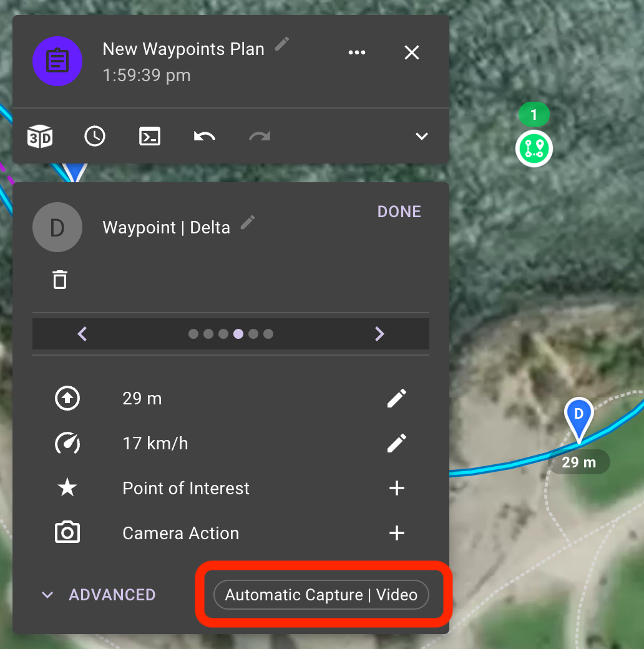Expand the plan toolbar chevron
Screen dimensions: 644x649
coord(422,136)
